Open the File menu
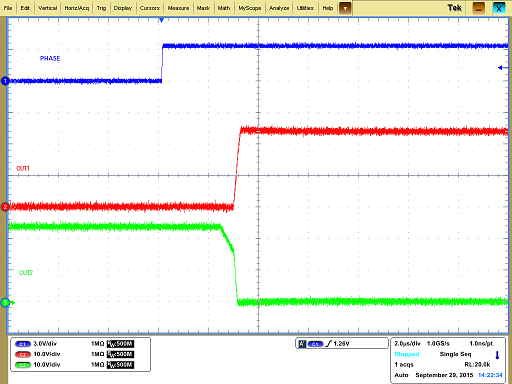The width and height of the screenshot is (512, 384). (8, 8)
